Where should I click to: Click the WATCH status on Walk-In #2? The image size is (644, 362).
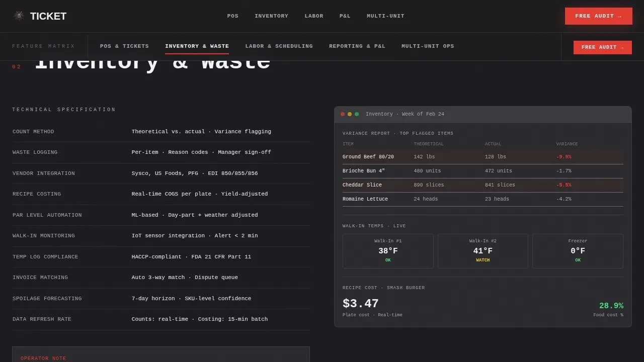(483, 260)
